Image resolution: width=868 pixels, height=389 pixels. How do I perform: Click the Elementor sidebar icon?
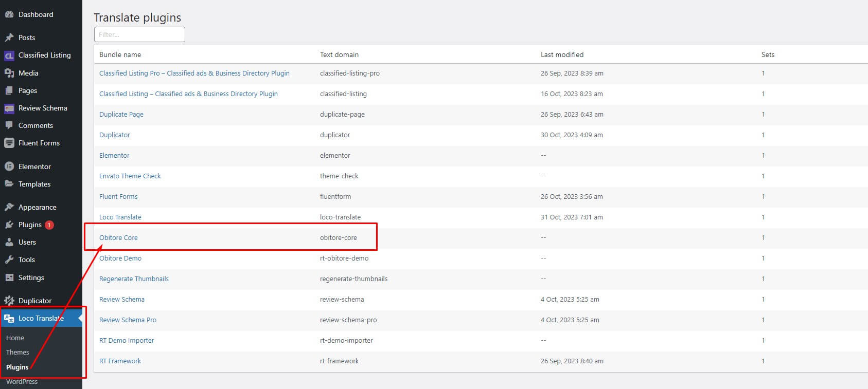(9, 166)
